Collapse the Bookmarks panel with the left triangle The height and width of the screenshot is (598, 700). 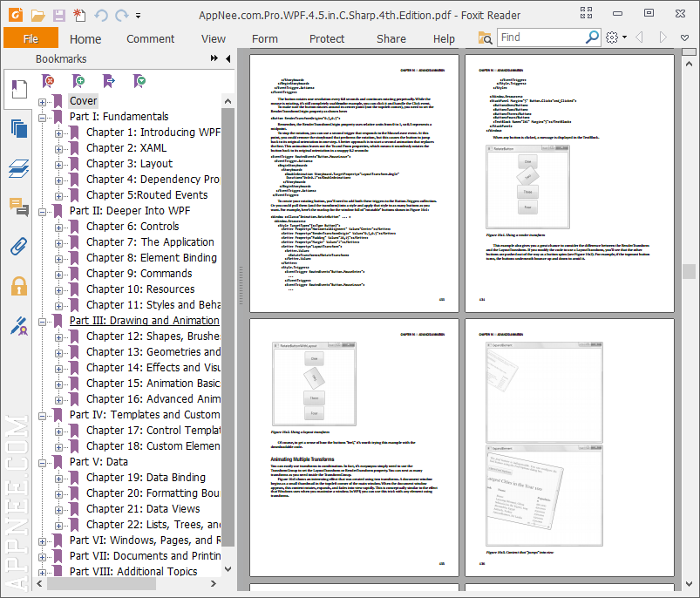coord(228,58)
